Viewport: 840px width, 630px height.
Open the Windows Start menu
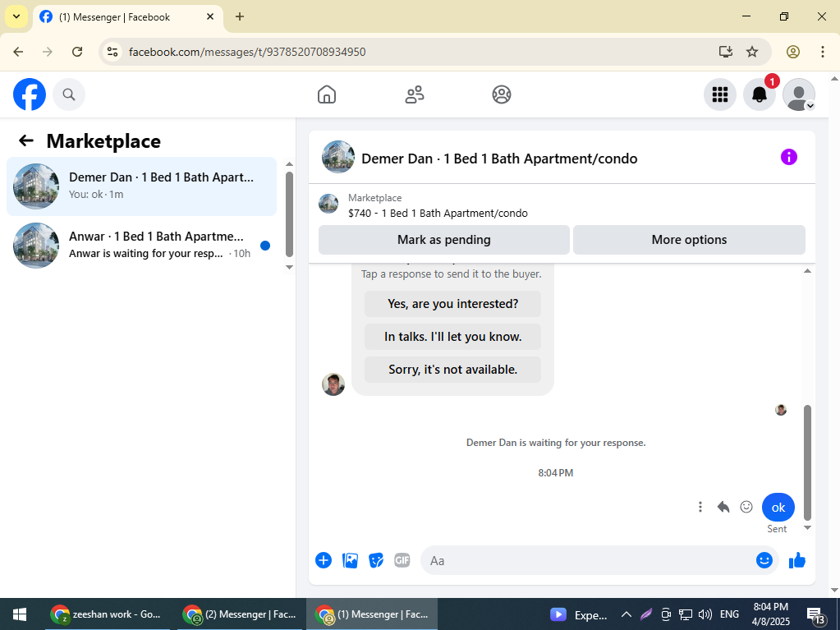click(x=20, y=614)
